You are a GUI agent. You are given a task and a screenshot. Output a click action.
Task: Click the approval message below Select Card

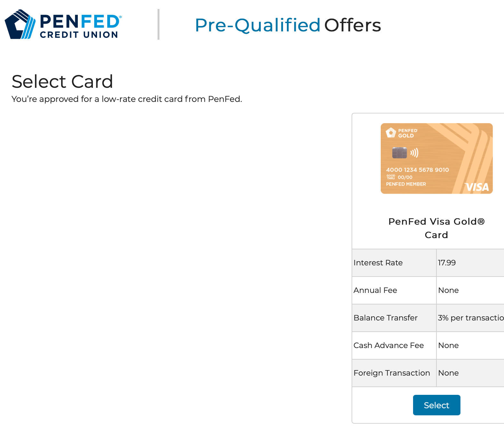[127, 99]
